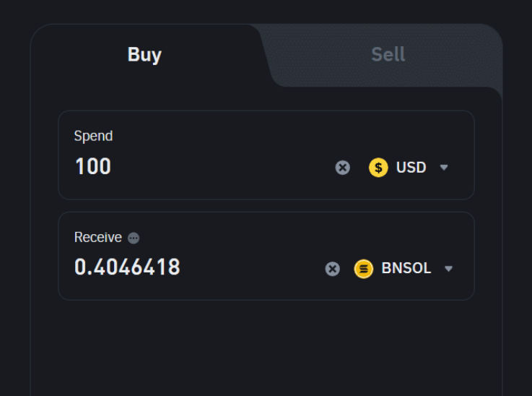
Task: Clear the Spend amount with the x icon
Action: tap(343, 168)
